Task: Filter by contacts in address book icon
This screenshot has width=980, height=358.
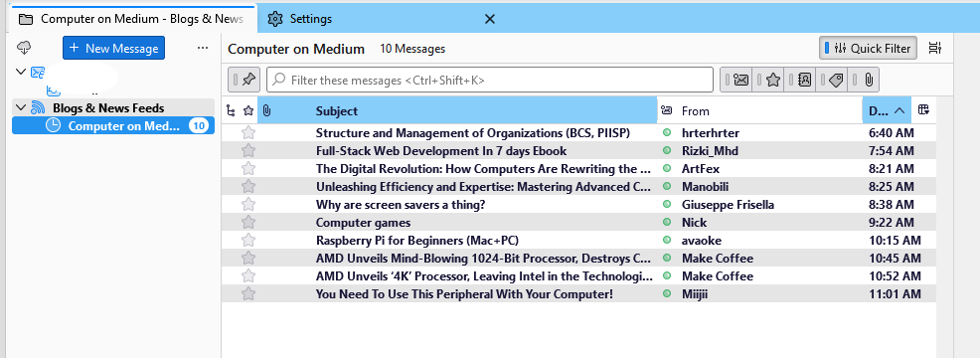Action: pyautogui.click(x=801, y=80)
